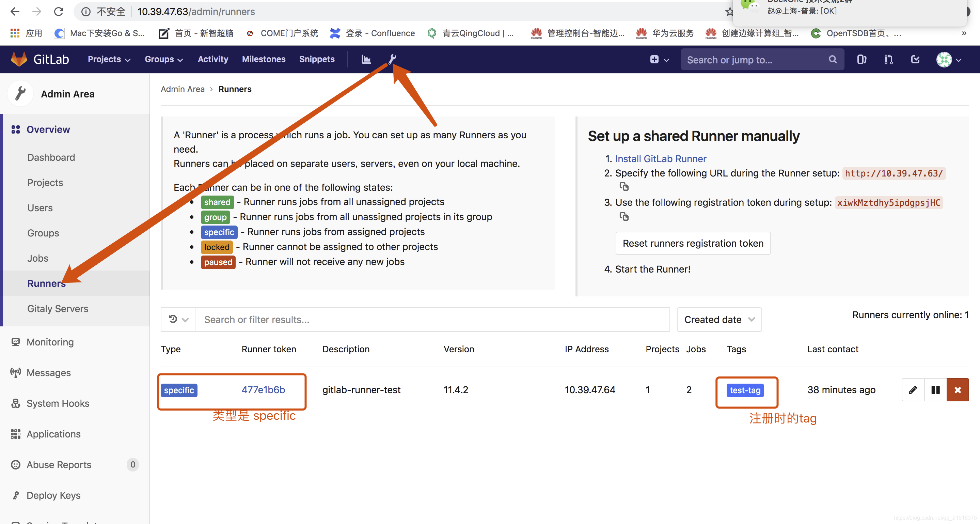Open Dashboard from Overview sidebar

pyautogui.click(x=51, y=158)
